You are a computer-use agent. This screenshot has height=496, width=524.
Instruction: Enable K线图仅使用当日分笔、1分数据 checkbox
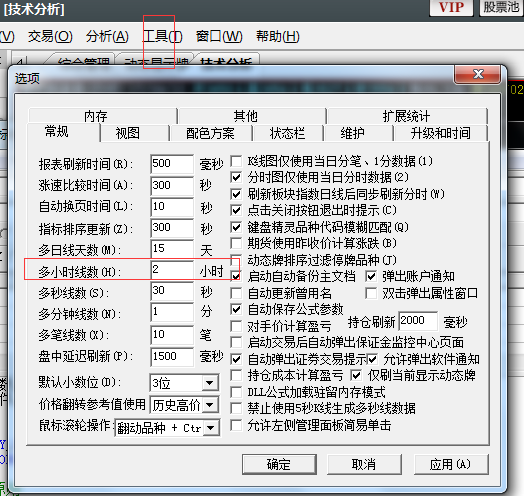click(236, 161)
